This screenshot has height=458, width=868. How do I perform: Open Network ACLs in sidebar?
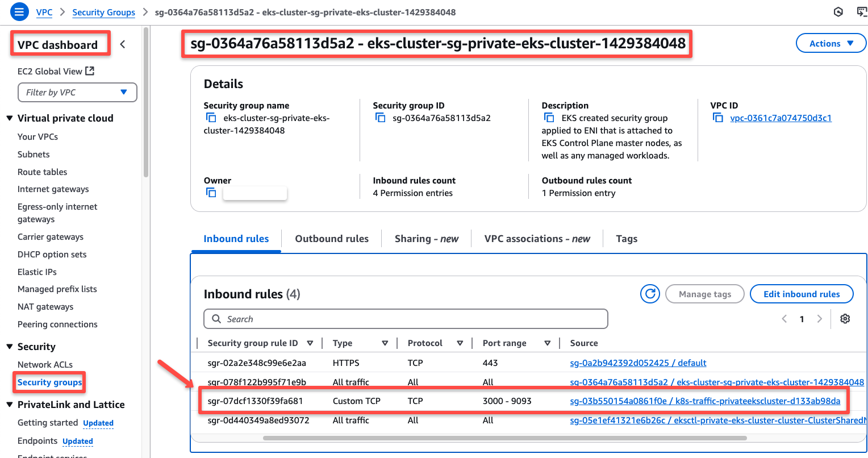45,364
